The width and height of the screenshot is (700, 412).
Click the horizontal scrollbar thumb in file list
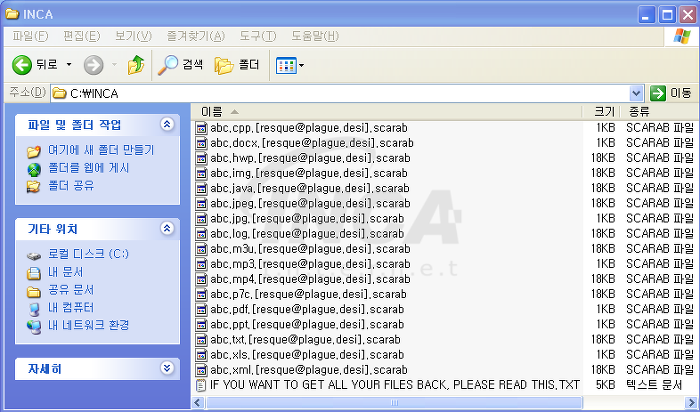tap(394, 403)
